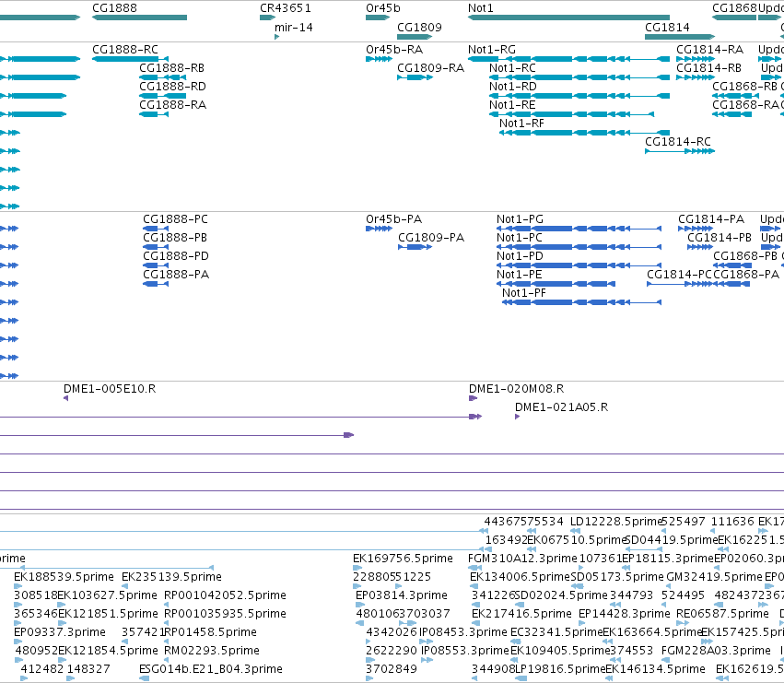Select the Not1-PE protein label
The width and height of the screenshot is (784, 683).
[x=519, y=275]
